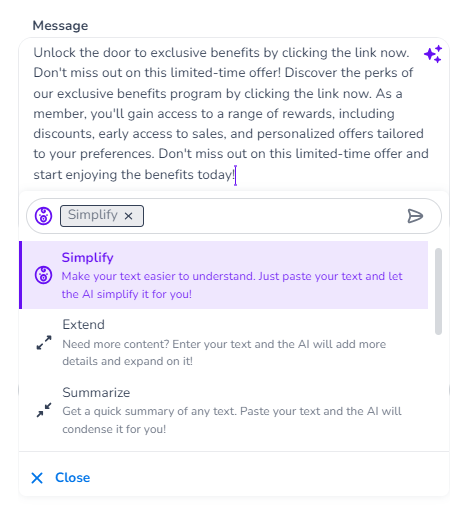Click the Simplify tag chip
This screenshot has height=517, width=462.
(x=102, y=216)
